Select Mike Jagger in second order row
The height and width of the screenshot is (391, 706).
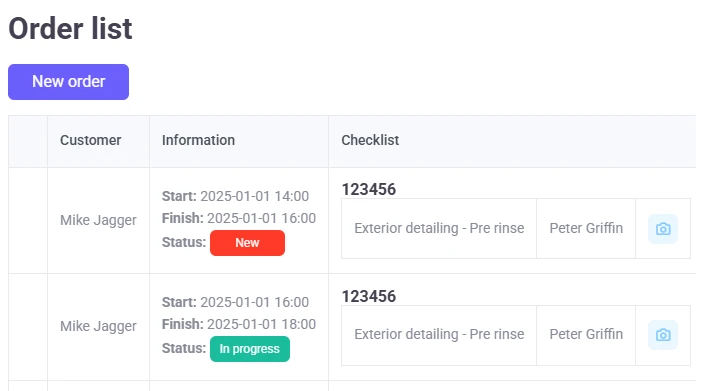point(98,326)
